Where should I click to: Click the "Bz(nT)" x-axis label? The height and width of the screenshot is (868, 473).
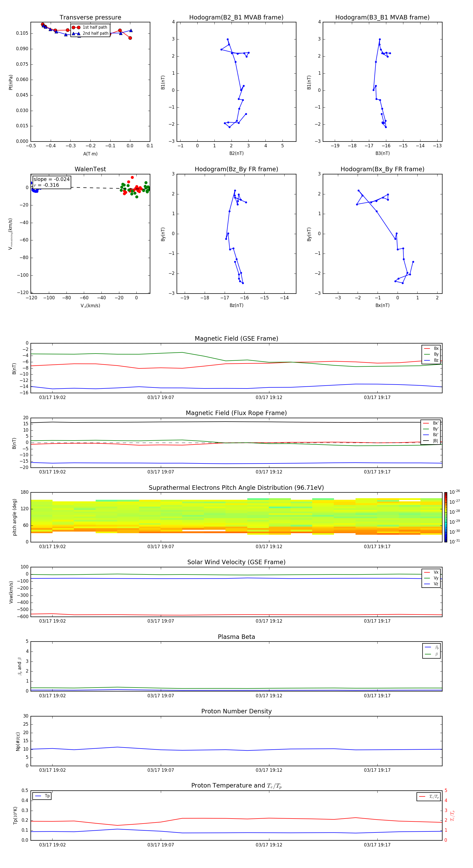pyautogui.click(x=236, y=305)
